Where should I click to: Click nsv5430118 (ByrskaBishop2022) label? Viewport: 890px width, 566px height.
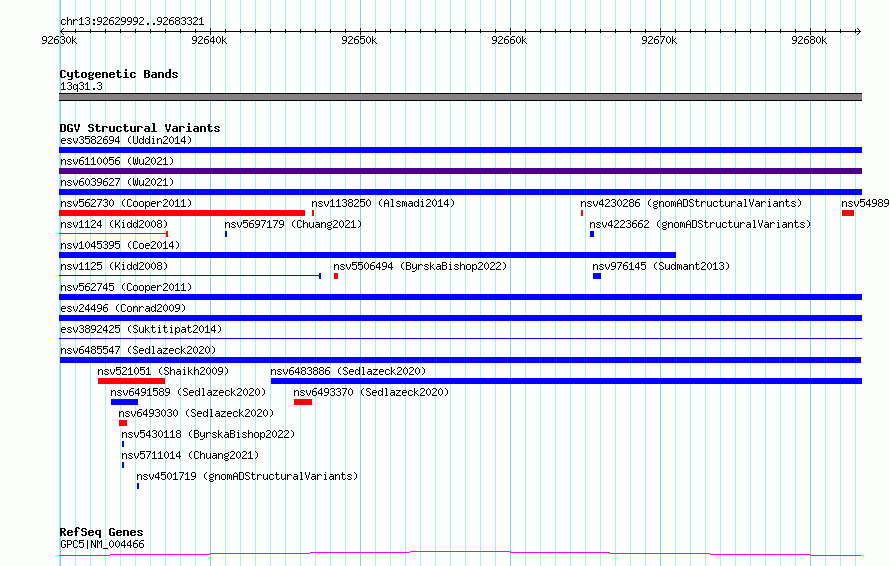pos(208,434)
